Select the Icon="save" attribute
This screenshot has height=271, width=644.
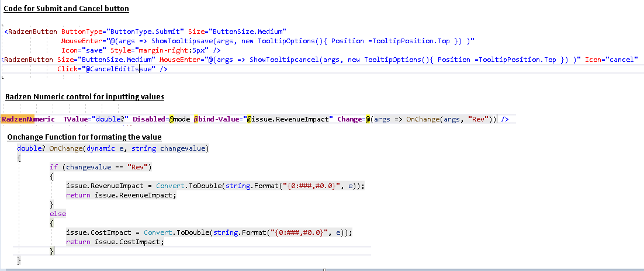click(84, 50)
